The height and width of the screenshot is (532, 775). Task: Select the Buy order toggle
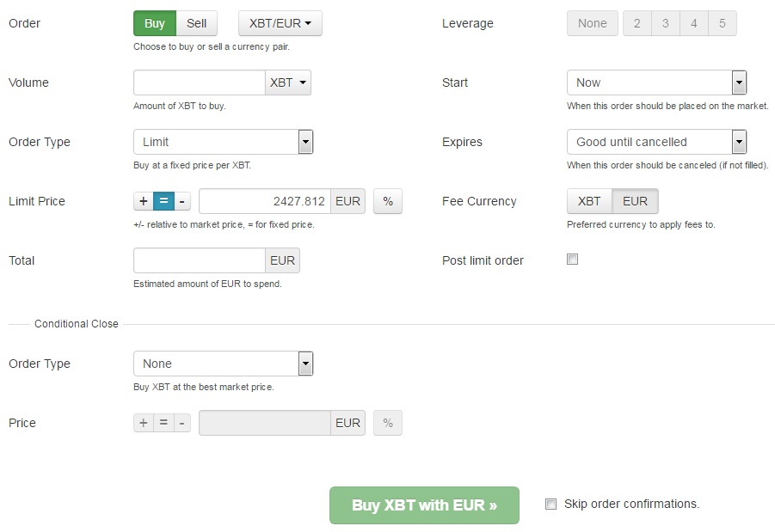155,23
